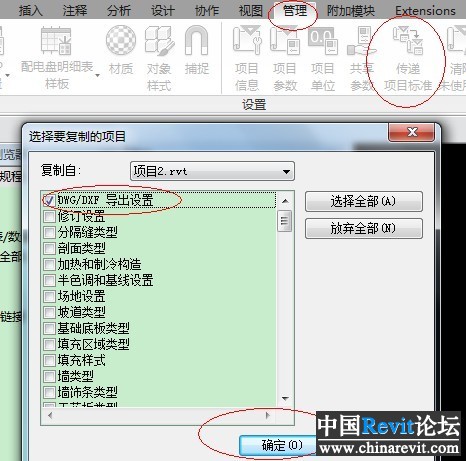Check the 修订设置 checkbox

[49, 217]
